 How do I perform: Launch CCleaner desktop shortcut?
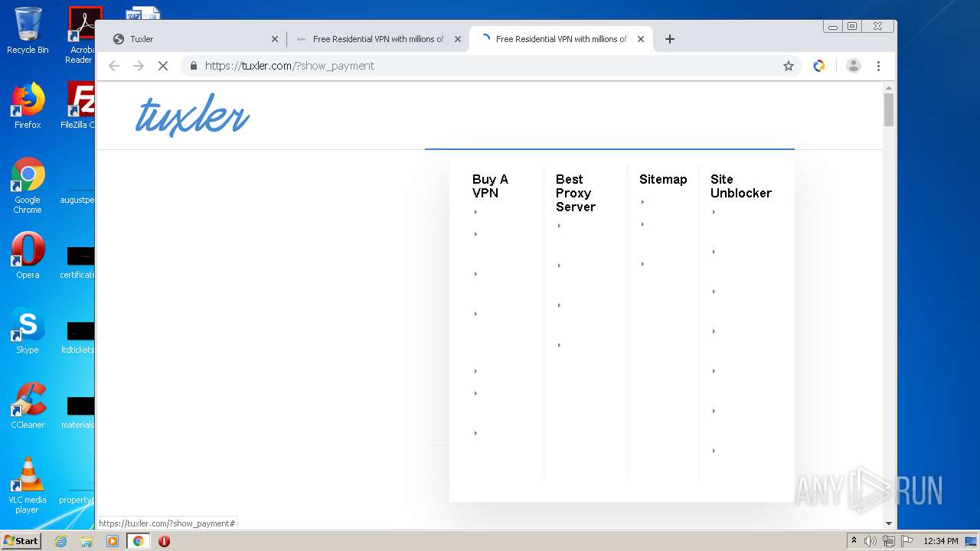(28, 406)
